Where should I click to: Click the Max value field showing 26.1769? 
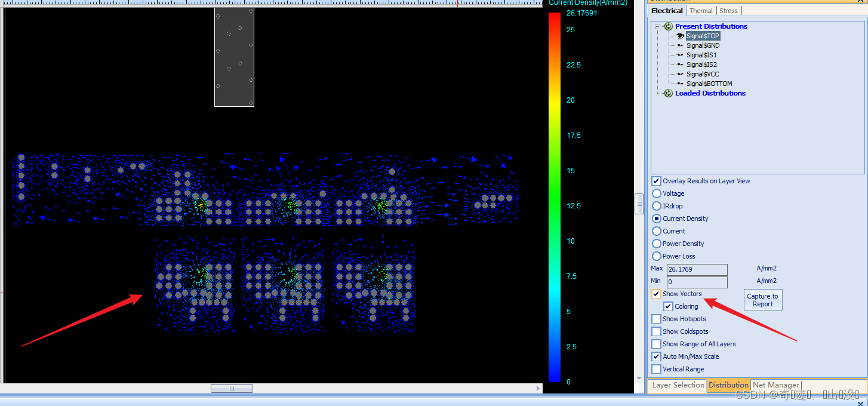tap(697, 269)
